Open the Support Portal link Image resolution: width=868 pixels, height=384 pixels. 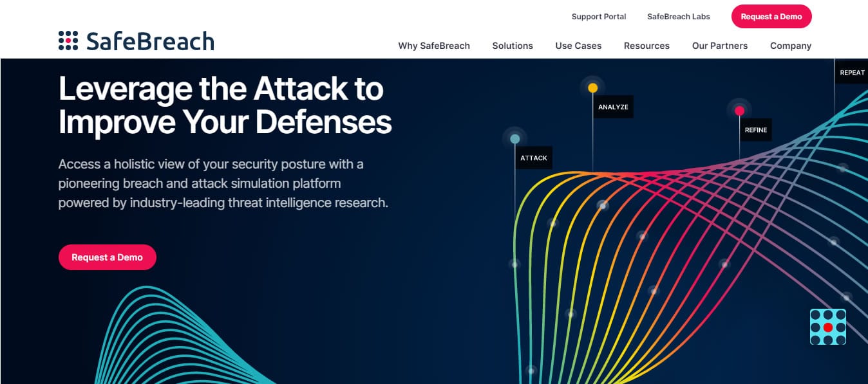click(x=599, y=17)
